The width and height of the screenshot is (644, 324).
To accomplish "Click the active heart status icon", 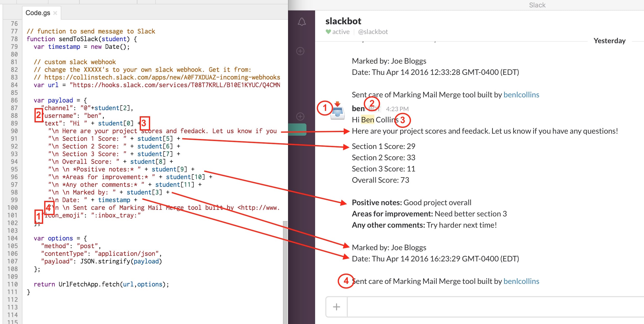I will pyautogui.click(x=328, y=32).
